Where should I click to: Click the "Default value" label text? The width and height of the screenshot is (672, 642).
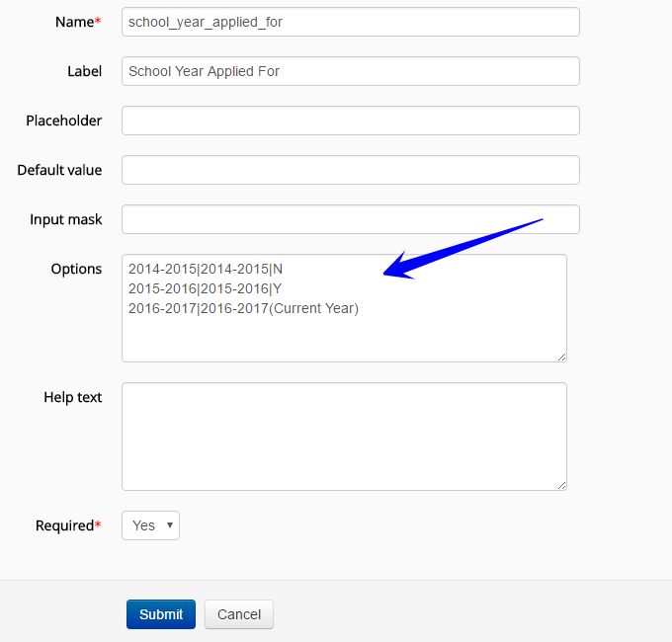pos(59,170)
